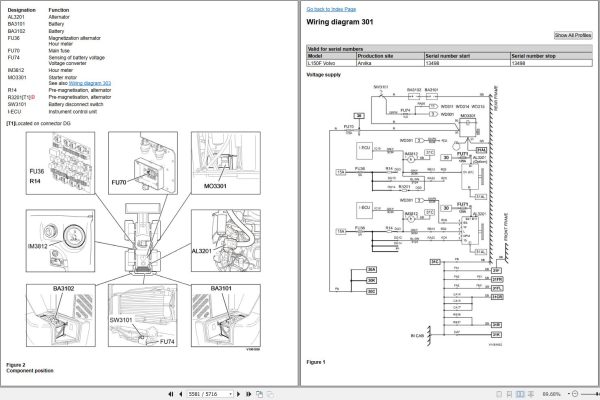600x400 pixels.
Task: Click the BA3101 battery illustration
Action: pos(226,315)
